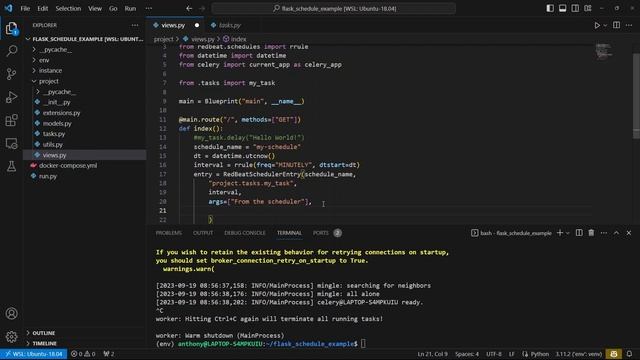This screenshot has height=360, width=640.
Task: Open terminal panel More Actions ellipsis
Action: click(x=604, y=233)
